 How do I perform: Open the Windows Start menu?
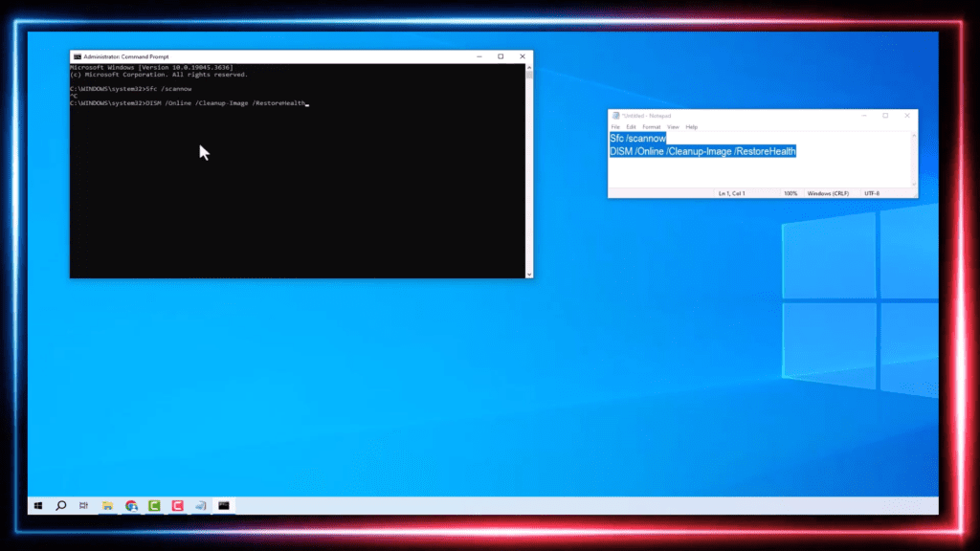coord(38,505)
